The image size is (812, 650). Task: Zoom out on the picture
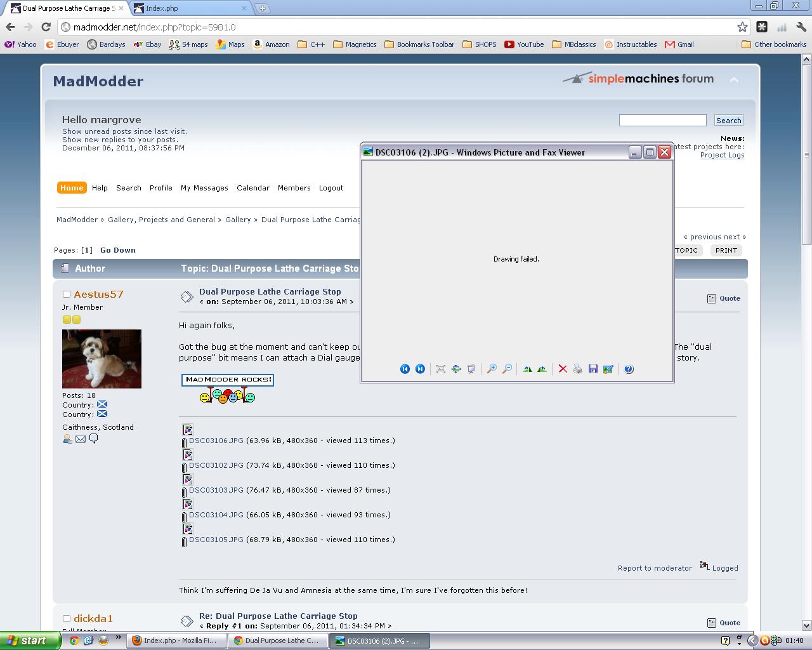[x=507, y=369]
